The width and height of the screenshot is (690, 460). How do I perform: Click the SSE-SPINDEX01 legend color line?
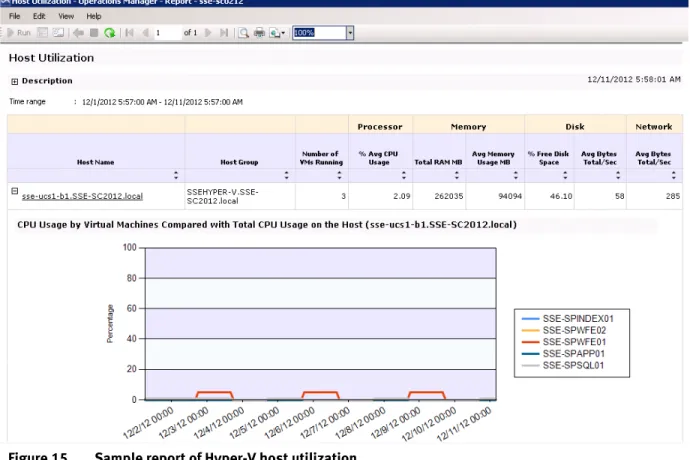[530, 319]
